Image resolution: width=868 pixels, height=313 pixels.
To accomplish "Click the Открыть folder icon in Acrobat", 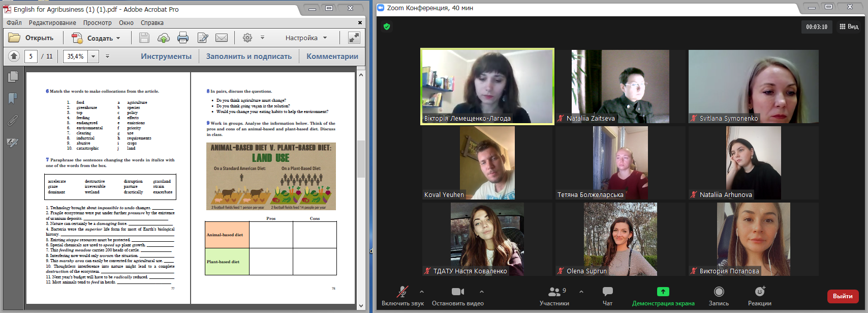I will pyautogui.click(x=14, y=38).
